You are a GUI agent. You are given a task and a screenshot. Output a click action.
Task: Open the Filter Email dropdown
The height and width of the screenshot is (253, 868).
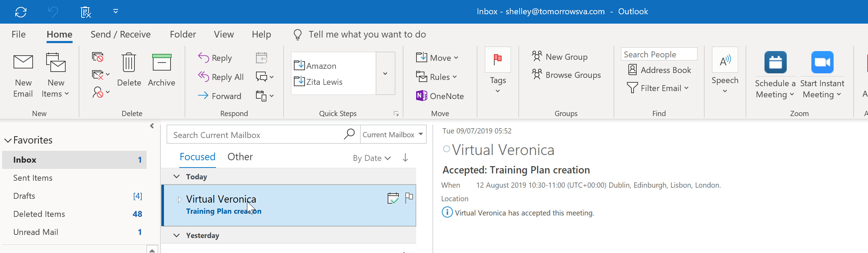[658, 88]
